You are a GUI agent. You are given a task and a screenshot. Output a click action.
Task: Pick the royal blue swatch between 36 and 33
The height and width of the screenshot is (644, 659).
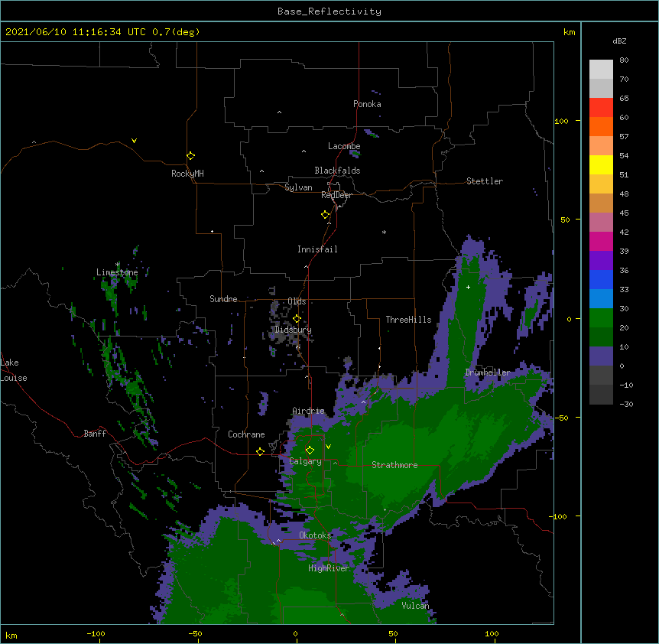point(601,279)
